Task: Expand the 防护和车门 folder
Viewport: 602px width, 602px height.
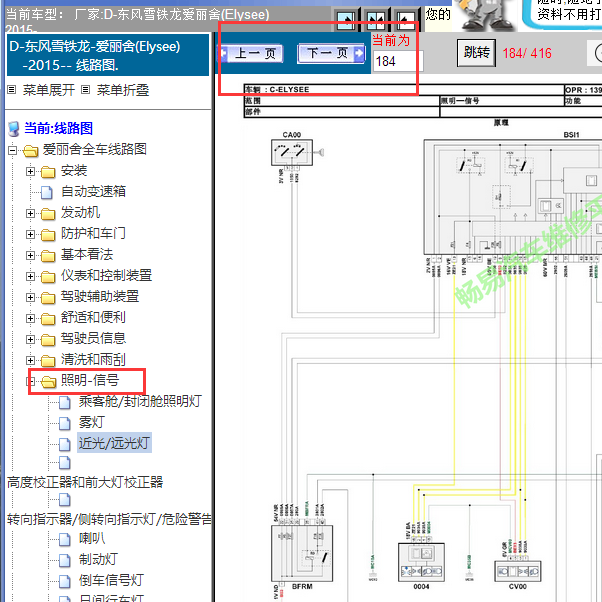Action: click(x=30, y=234)
